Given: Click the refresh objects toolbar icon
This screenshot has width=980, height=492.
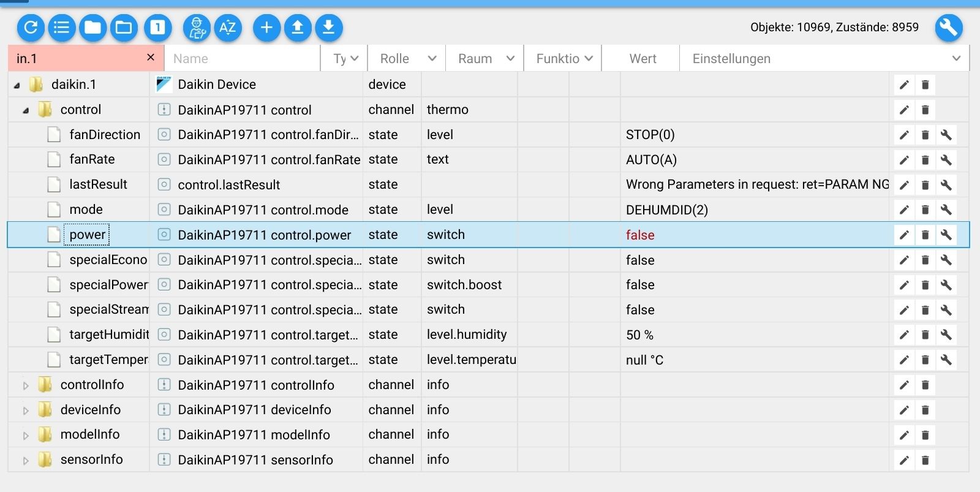Looking at the screenshot, I should (31, 28).
